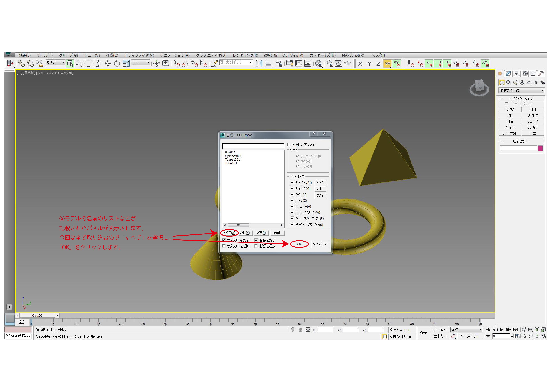Enable 大/小文字を区別 checkbox

[x=289, y=145]
